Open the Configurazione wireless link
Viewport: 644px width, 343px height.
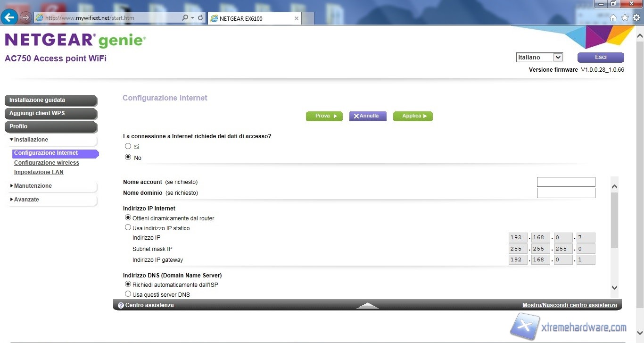pyautogui.click(x=47, y=163)
